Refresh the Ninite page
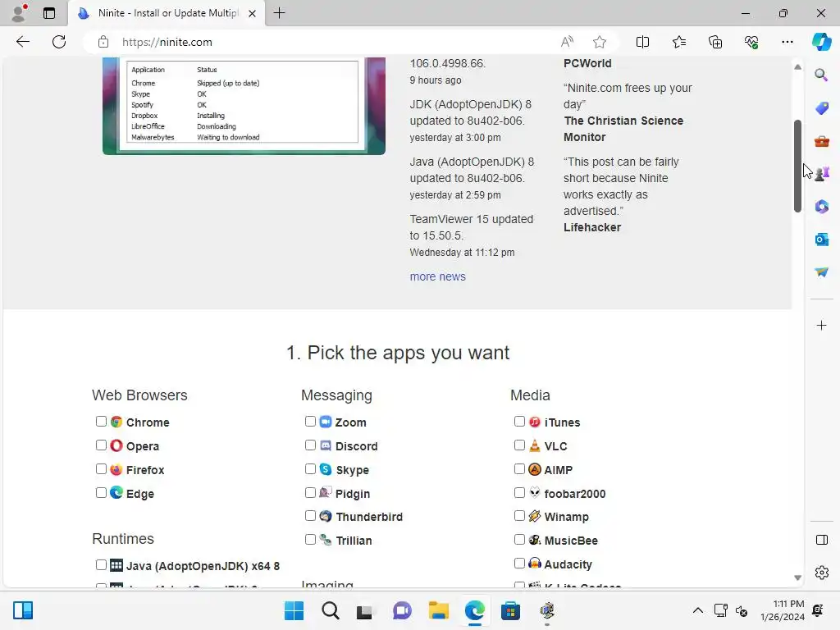The image size is (840, 630). [x=59, y=42]
